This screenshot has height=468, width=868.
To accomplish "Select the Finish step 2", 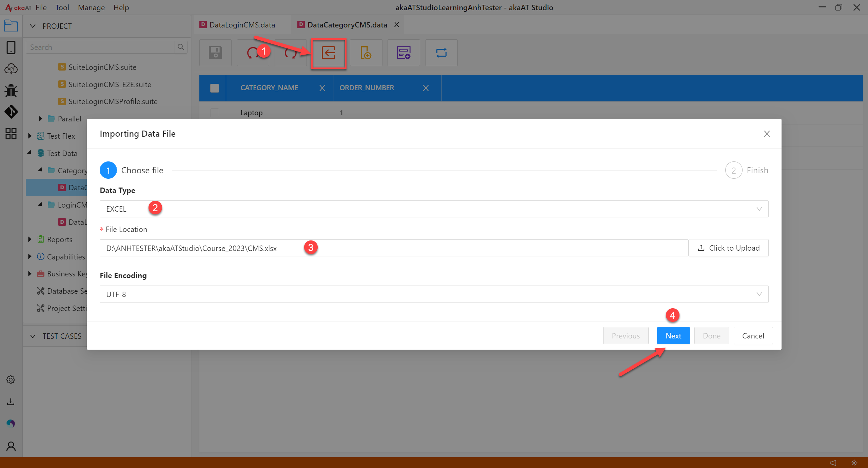I will (x=747, y=170).
